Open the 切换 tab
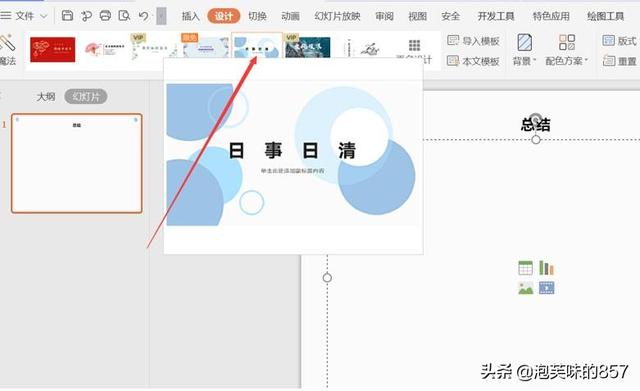This screenshot has height=391, width=640. pos(258,16)
